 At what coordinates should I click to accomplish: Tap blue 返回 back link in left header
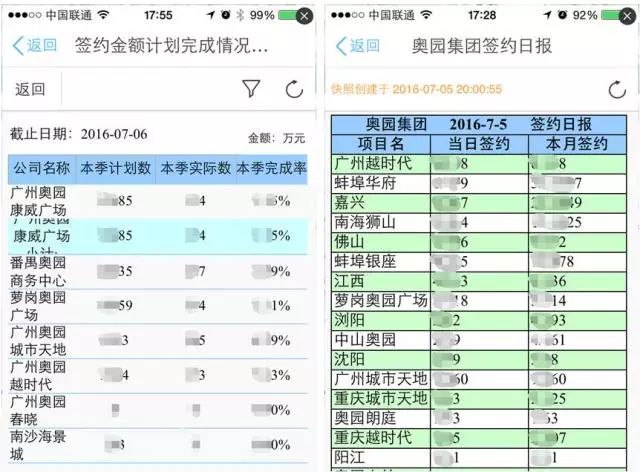click(34, 45)
